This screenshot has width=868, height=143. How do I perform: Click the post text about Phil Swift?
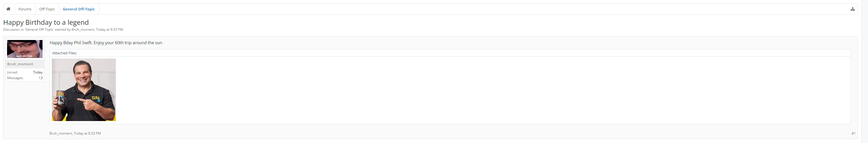106,43
